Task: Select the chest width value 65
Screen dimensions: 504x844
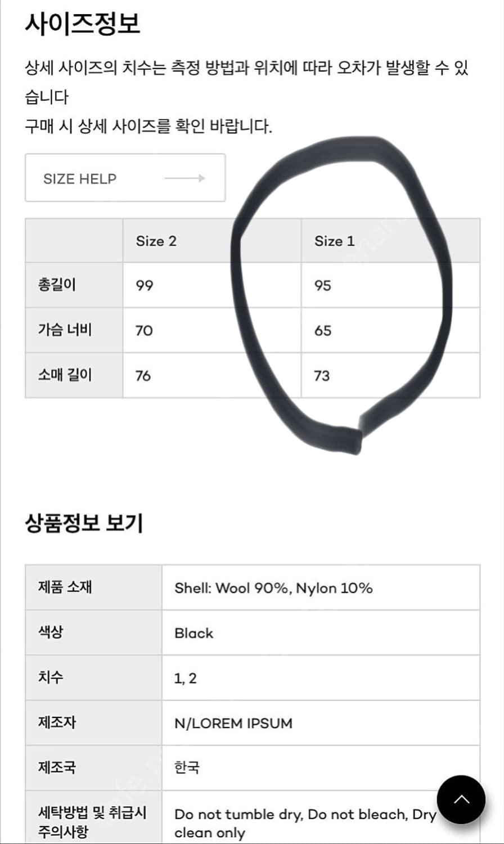Action: tap(322, 330)
